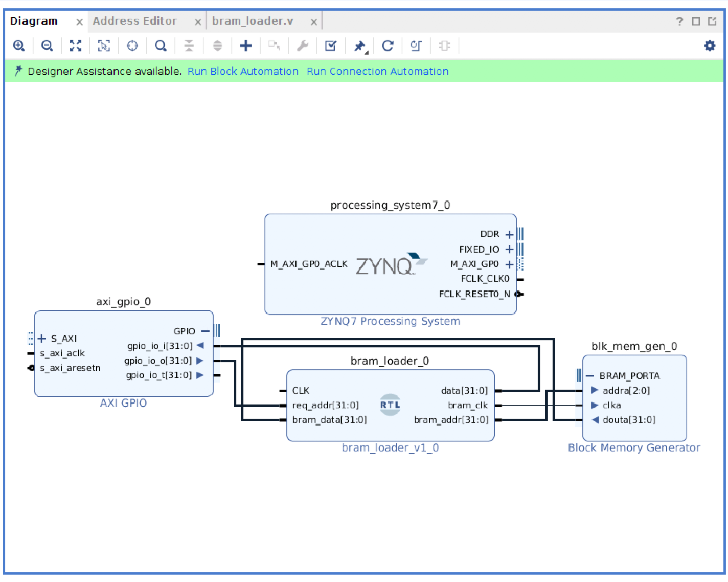Float the diagram panel with pop-out icon
The width and height of the screenshot is (728, 582).
point(712,21)
